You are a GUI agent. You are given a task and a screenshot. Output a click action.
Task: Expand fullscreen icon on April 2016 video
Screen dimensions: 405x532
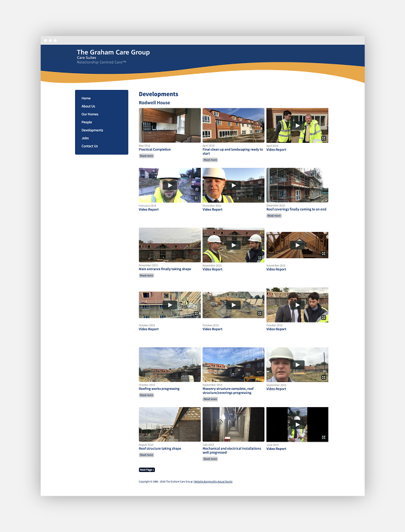coord(323,139)
